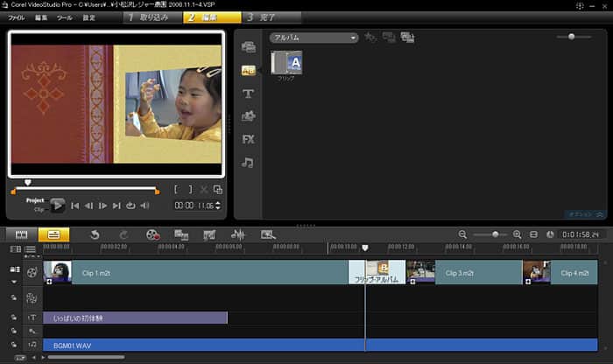
Task: Click the library thumbnail size slider
Action: tap(572, 37)
